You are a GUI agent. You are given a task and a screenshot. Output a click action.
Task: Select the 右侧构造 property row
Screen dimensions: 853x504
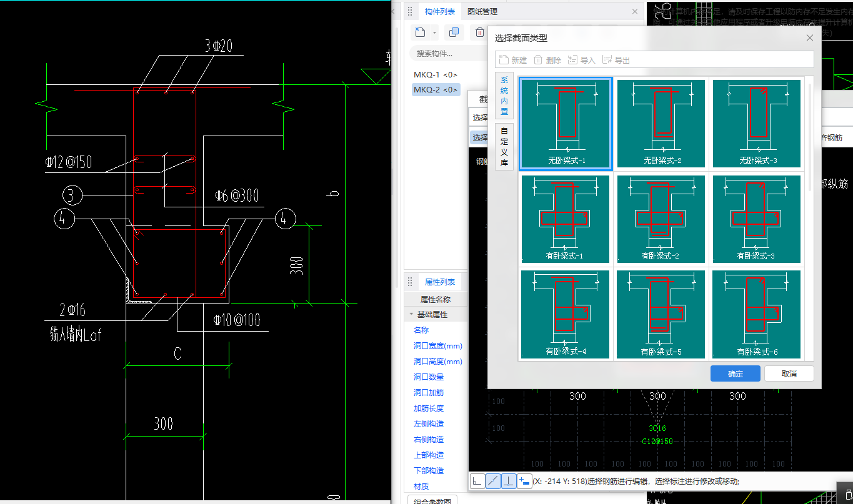436,439
